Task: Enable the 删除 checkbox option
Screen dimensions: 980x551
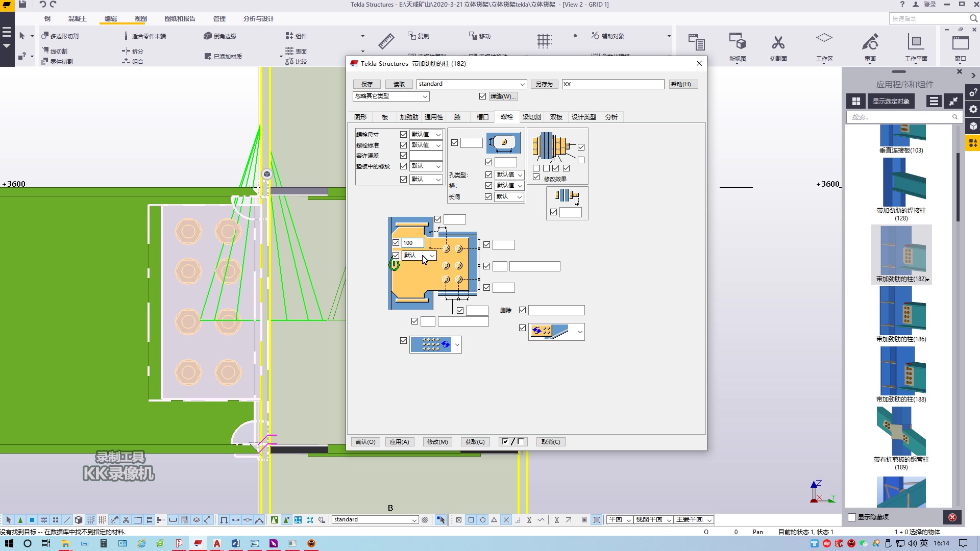Action: click(x=522, y=310)
